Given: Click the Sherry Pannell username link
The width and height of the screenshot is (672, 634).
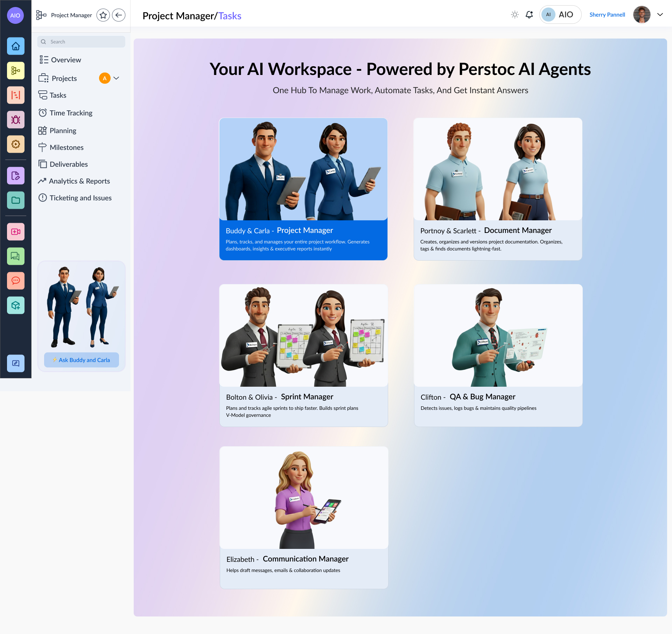Looking at the screenshot, I should tap(607, 15).
